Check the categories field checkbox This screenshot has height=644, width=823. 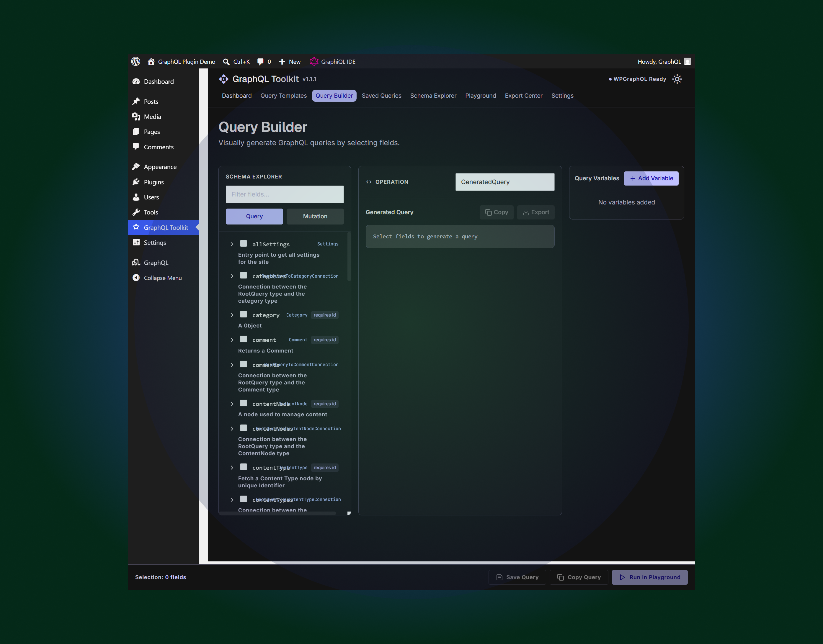pos(244,276)
